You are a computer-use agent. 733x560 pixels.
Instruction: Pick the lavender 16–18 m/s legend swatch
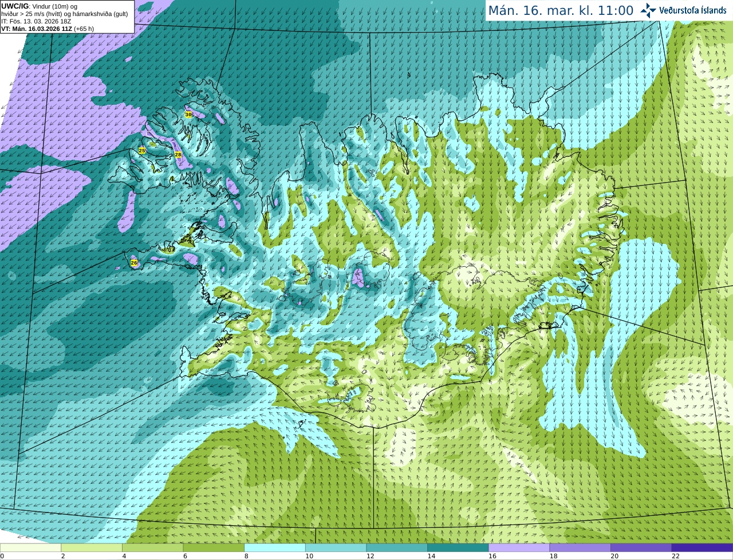519,547
